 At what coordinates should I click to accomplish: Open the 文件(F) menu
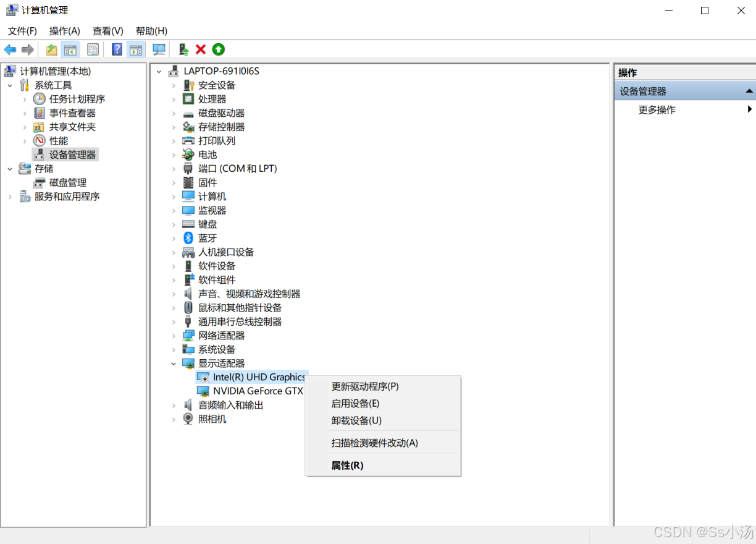22,31
